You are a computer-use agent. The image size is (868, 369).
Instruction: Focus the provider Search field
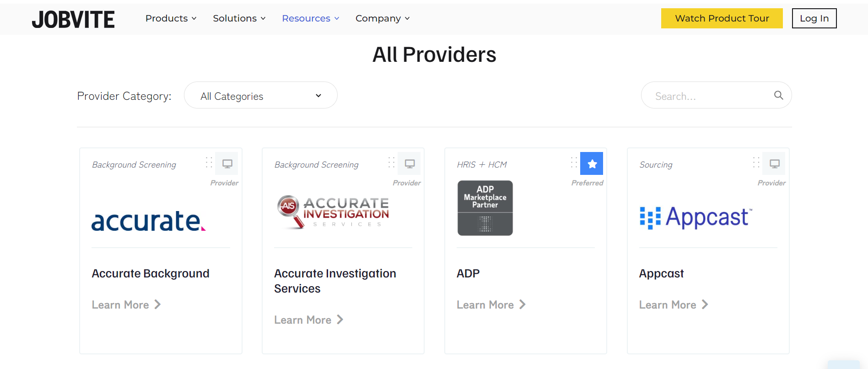click(x=709, y=96)
